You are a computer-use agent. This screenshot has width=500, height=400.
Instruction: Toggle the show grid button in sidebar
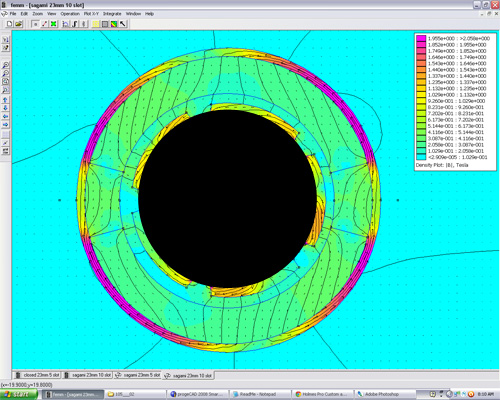point(6,134)
